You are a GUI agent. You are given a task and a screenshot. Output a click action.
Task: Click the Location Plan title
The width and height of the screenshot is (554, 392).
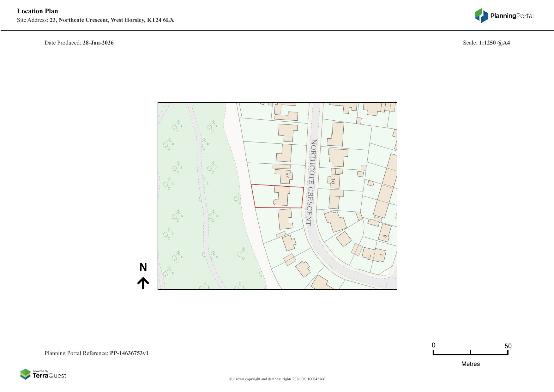click(38, 11)
